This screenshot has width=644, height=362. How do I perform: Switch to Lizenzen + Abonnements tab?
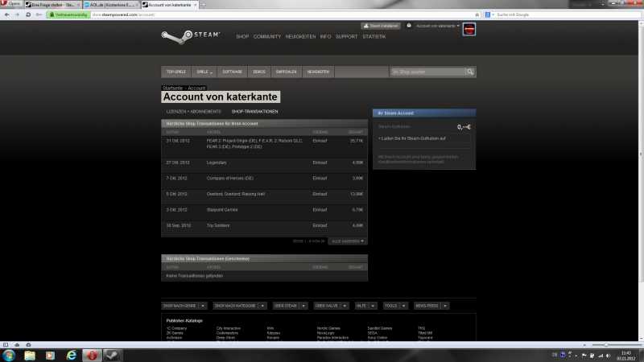click(x=193, y=112)
